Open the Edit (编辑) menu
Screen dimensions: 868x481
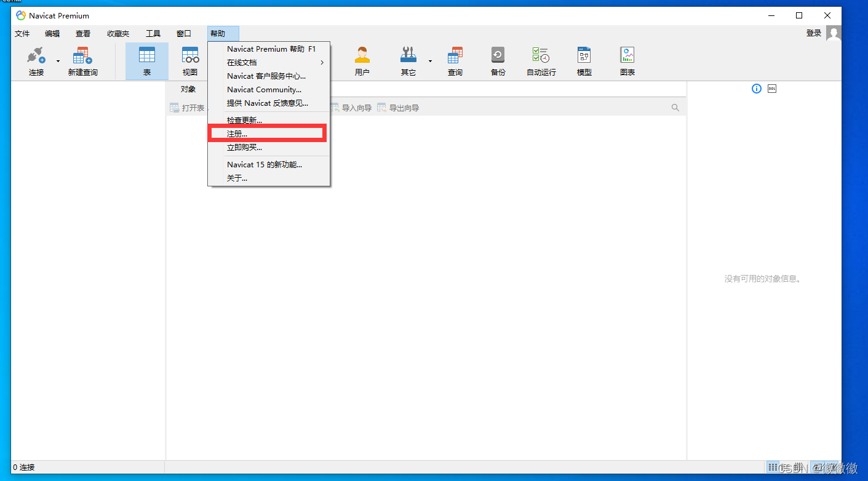(x=52, y=34)
